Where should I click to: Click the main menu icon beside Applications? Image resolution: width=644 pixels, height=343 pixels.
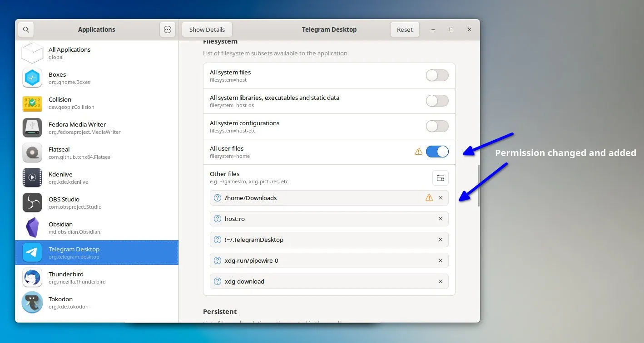(168, 29)
